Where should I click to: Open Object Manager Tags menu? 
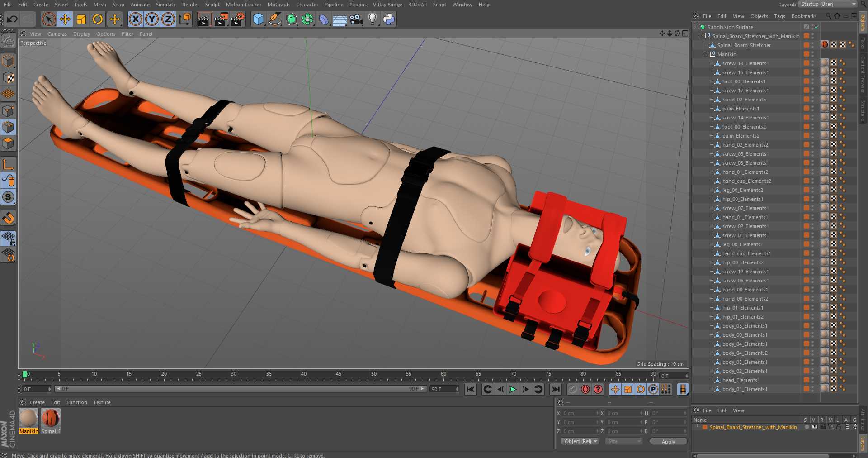pos(779,16)
